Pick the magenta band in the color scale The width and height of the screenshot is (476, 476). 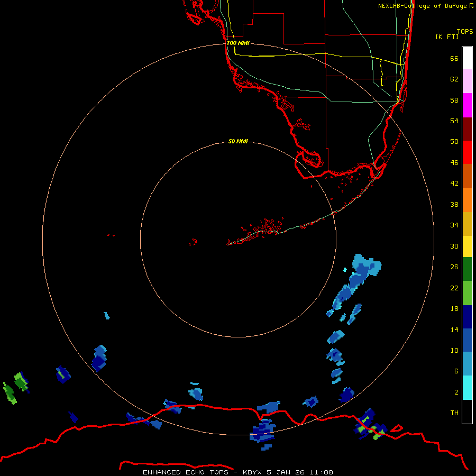(x=467, y=105)
